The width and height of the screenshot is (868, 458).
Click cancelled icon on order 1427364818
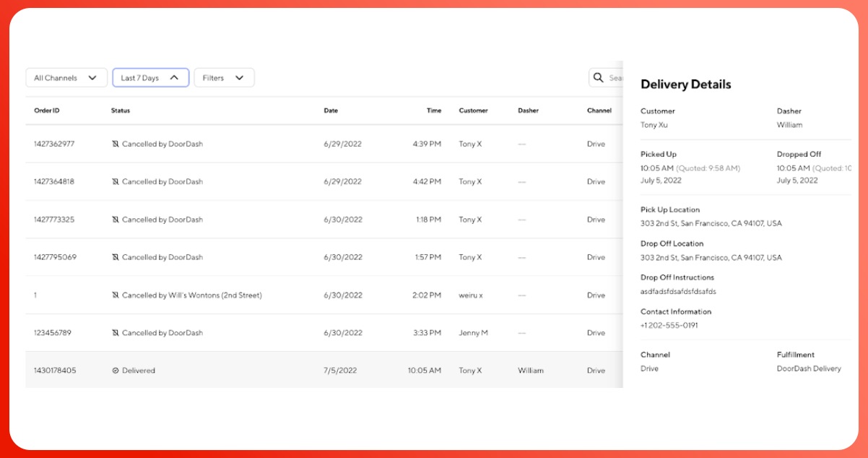(116, 182)
